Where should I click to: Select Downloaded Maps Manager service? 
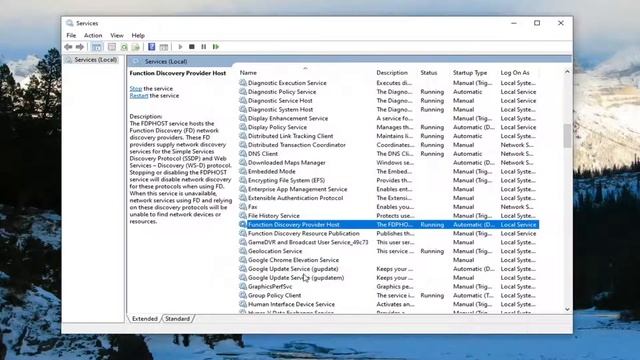point(388,162)
